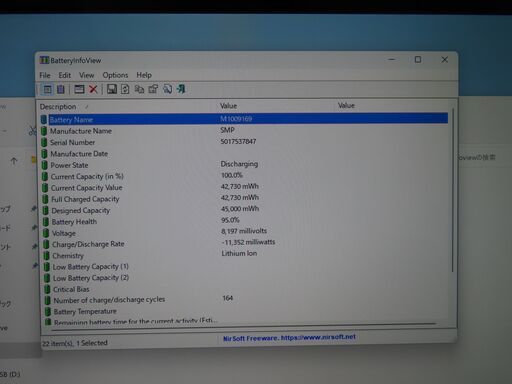Click the red X delete toolbar icon

tap(93, 89)
